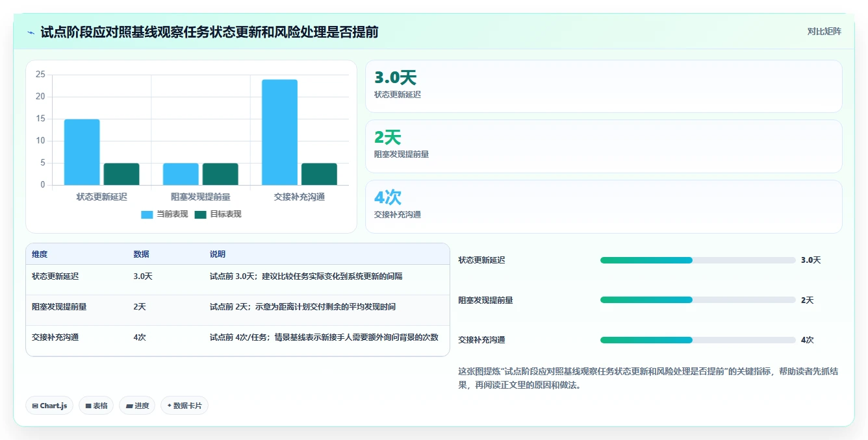Click the 进度 tag chip
Viewport: 868px width, 440px height.
(137, 406)
